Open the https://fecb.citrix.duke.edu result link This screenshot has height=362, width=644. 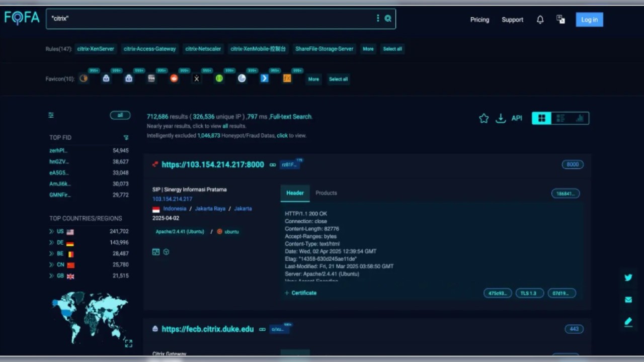(208, 329)
